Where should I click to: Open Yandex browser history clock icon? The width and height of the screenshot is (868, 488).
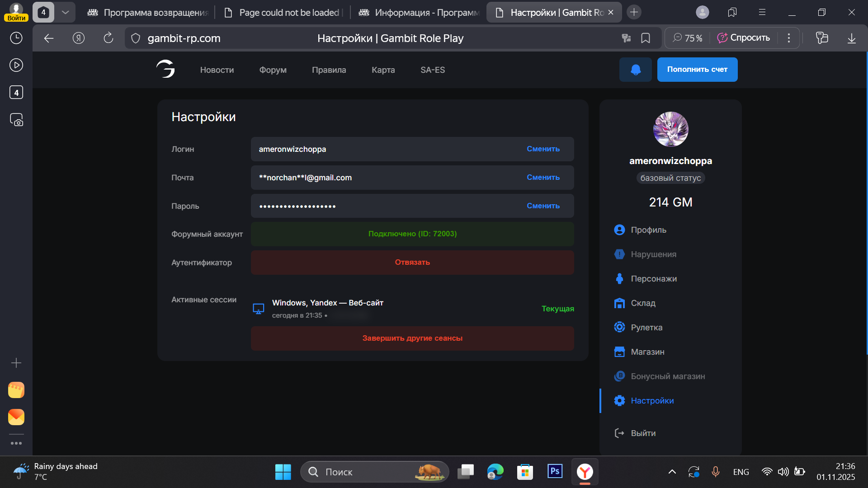[16, 38]
